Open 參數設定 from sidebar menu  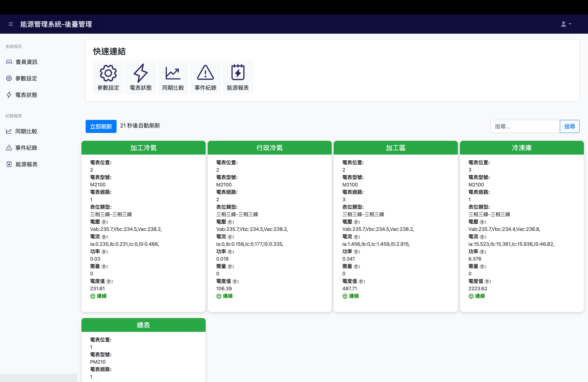26,78
